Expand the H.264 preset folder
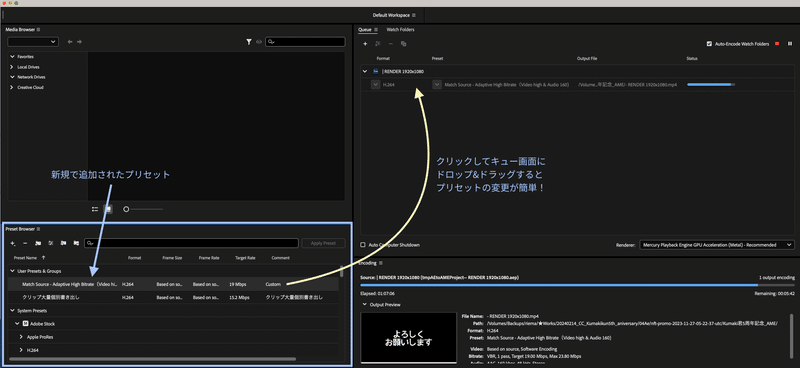Viewport: 800px width, 368px height. point(21,350)
